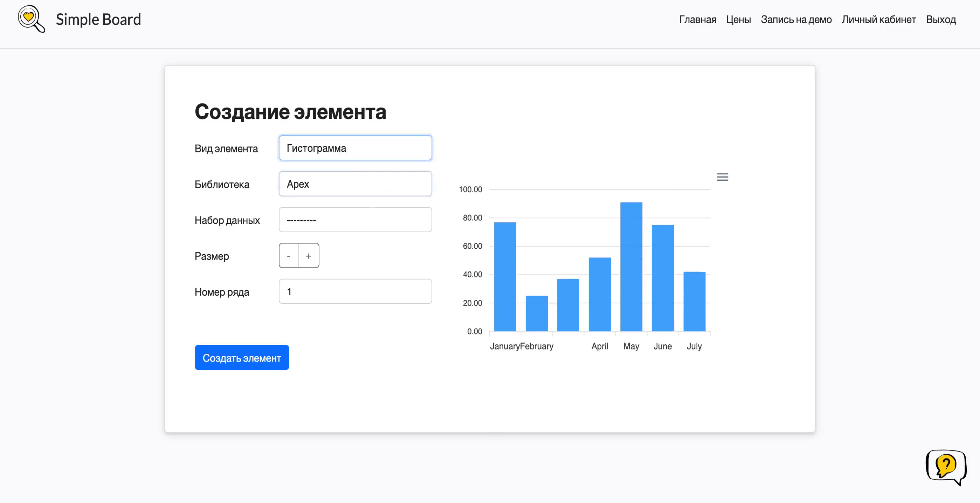Click the Создание элемента heading
The image size is (980, 503).
[x=290, y=112]
